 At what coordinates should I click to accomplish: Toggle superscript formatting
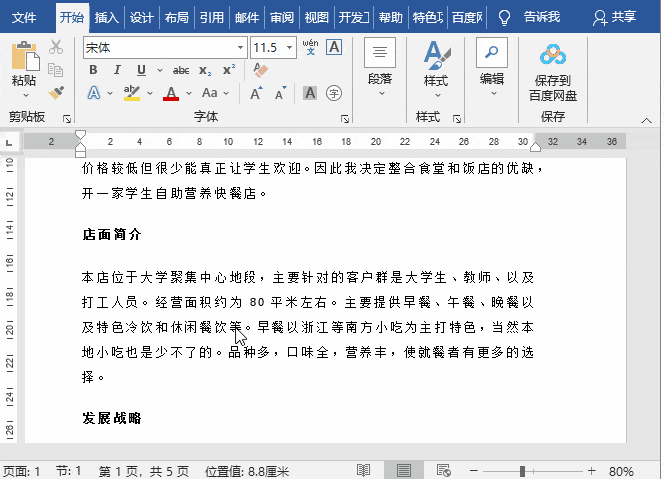(229, 70)
